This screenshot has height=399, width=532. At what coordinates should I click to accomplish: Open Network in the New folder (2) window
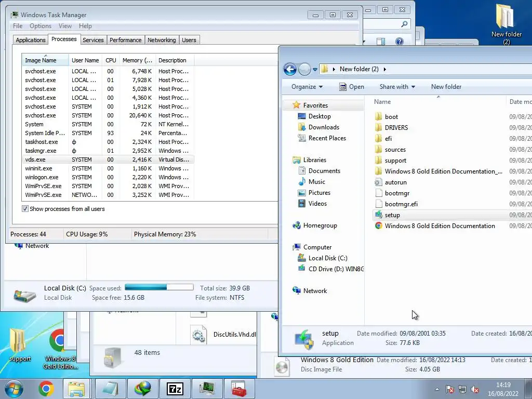315,291
